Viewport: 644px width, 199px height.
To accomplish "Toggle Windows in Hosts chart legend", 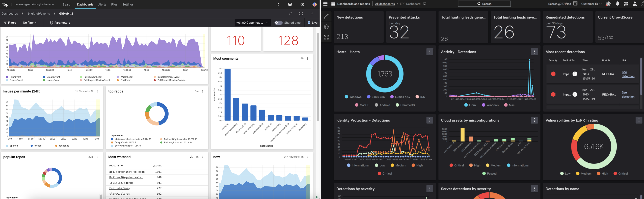I will click(353, 97).
